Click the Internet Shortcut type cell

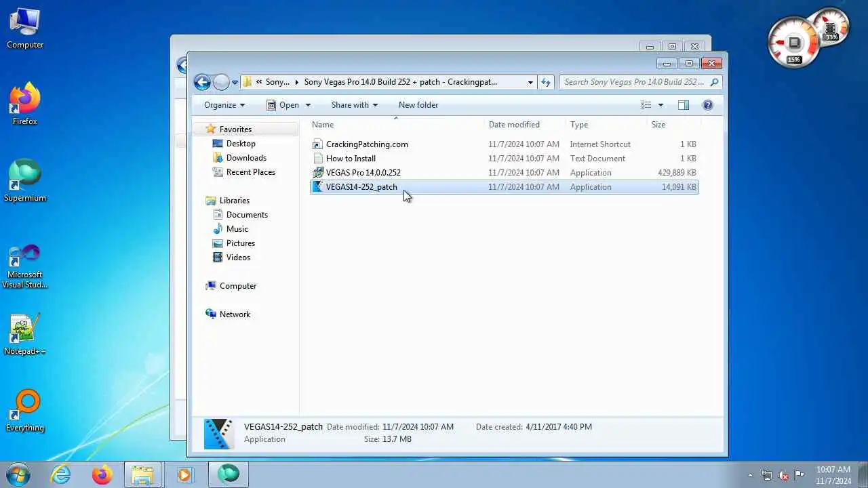click(600, 144)
